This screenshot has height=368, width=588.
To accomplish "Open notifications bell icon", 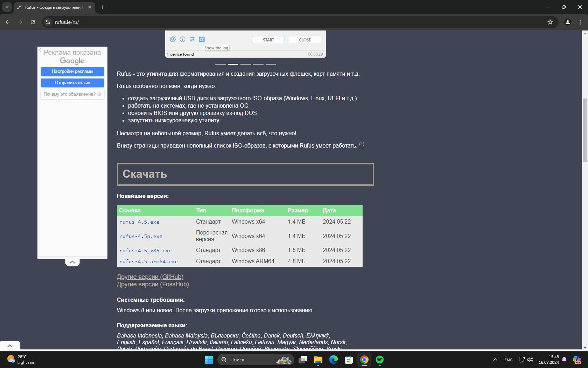I will point(564,360).
